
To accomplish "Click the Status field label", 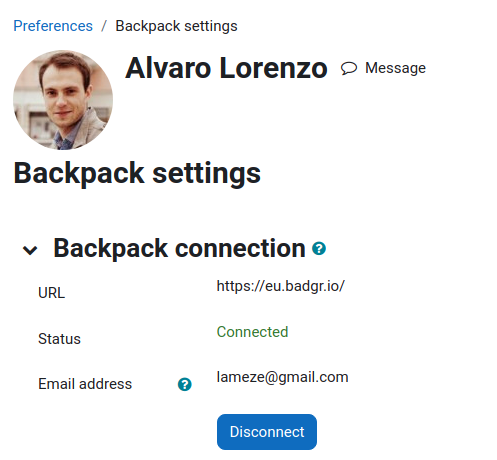I will 59,339.
